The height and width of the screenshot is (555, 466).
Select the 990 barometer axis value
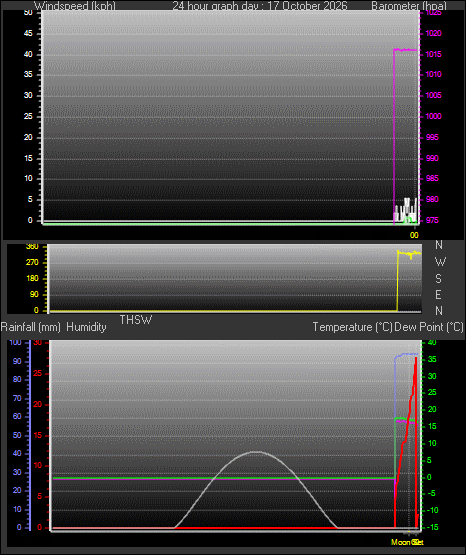432,158
